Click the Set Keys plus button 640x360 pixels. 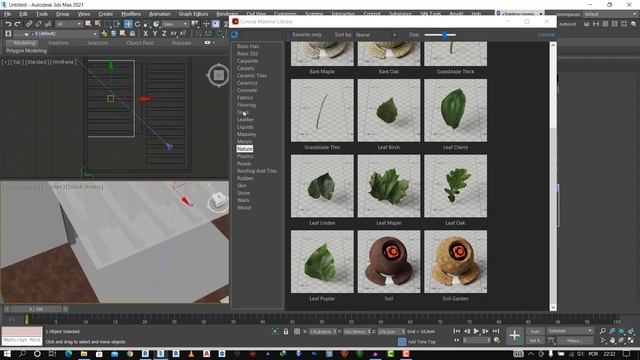tap(514, 336)
